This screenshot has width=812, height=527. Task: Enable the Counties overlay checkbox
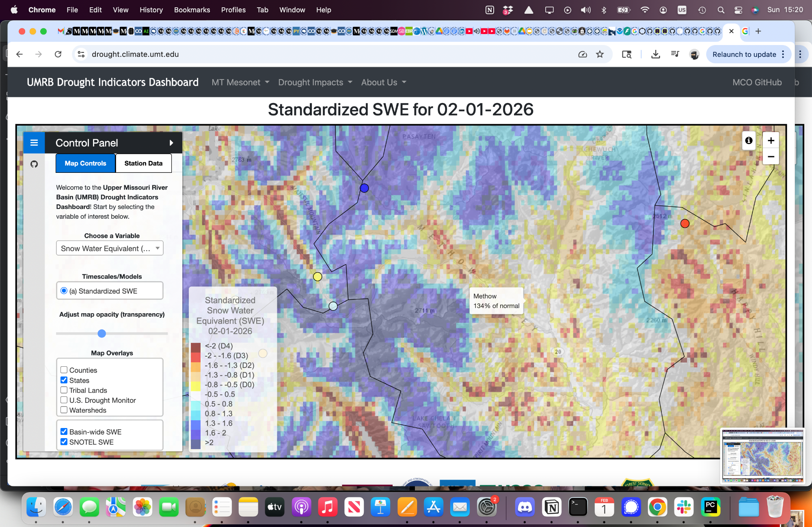click(x=64, y=370)
